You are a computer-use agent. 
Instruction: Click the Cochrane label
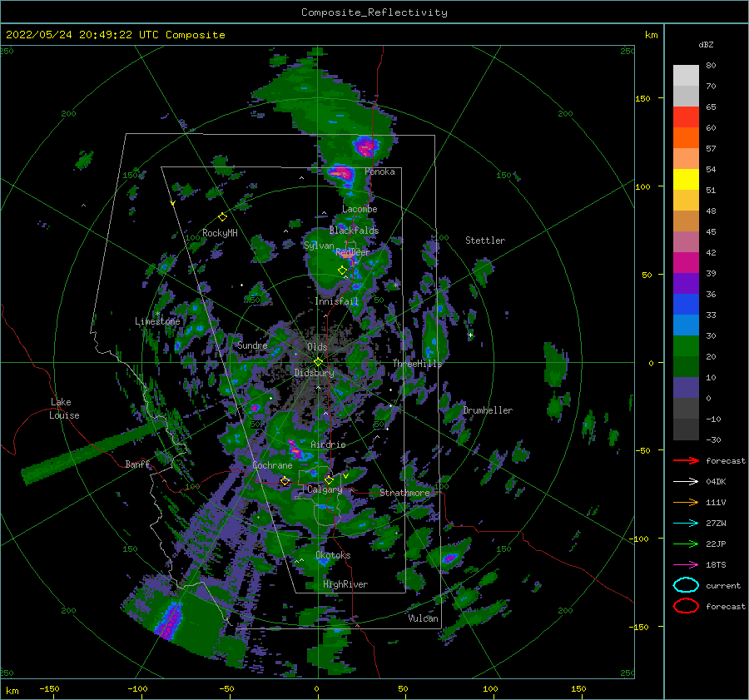point(272,465)
